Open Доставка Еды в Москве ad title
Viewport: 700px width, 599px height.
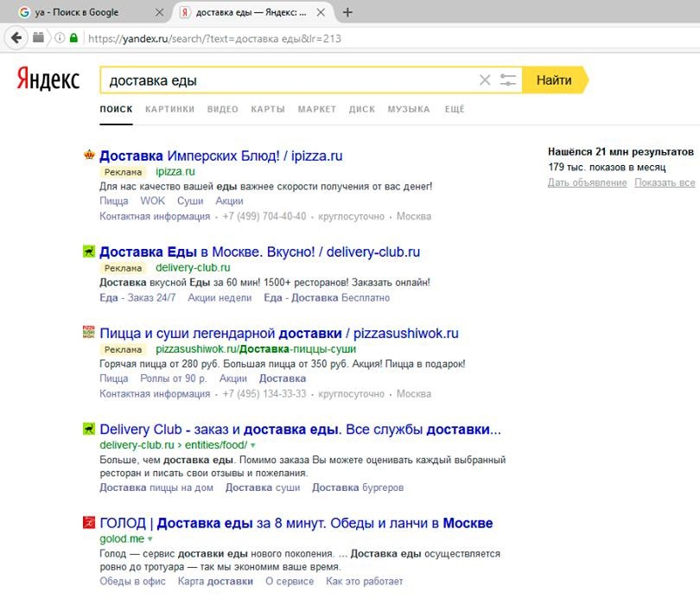click(x=260, y=252)
